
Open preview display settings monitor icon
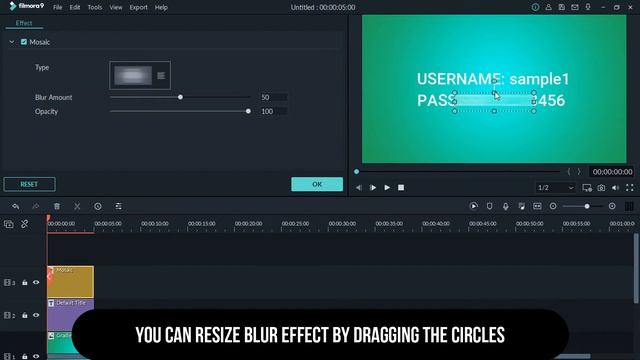click(587, 188)
